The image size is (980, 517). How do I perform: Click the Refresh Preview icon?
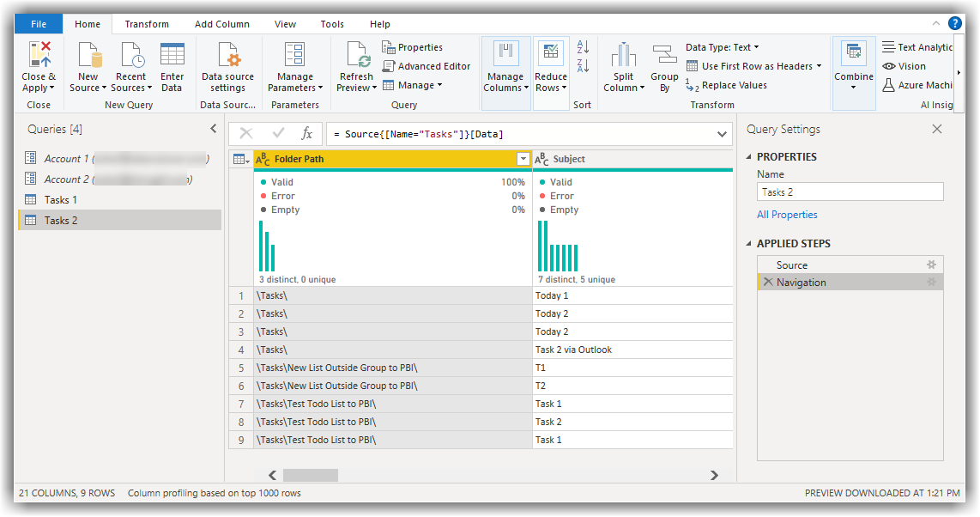pos(358,54)
